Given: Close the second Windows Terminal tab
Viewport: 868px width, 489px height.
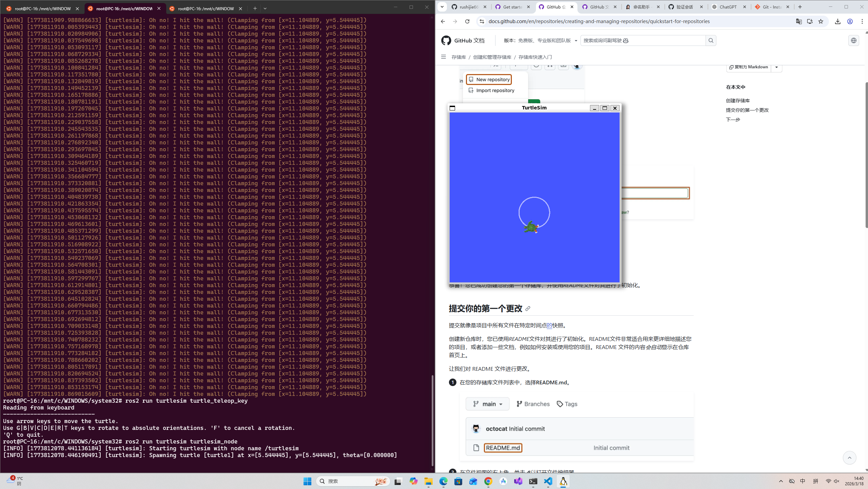Looking at the screenshot, I should click(159, 8).
